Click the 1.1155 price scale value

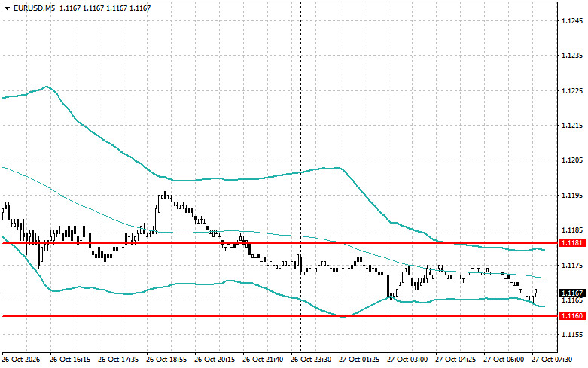[x=572, y=335]
